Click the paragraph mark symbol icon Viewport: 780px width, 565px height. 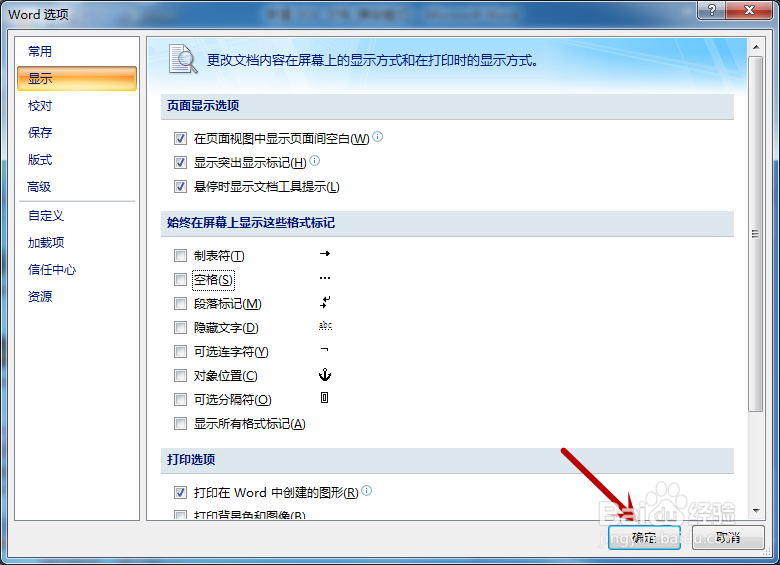point(325,302)
